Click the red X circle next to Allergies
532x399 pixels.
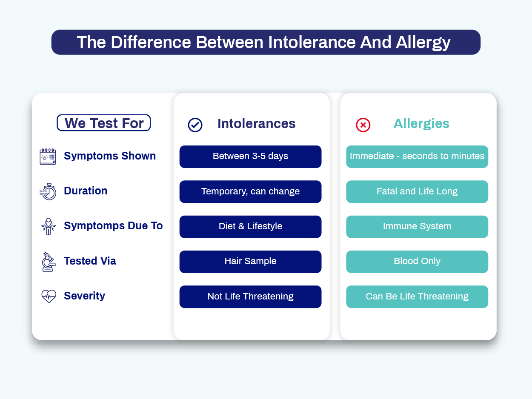[x=363, y=125]
